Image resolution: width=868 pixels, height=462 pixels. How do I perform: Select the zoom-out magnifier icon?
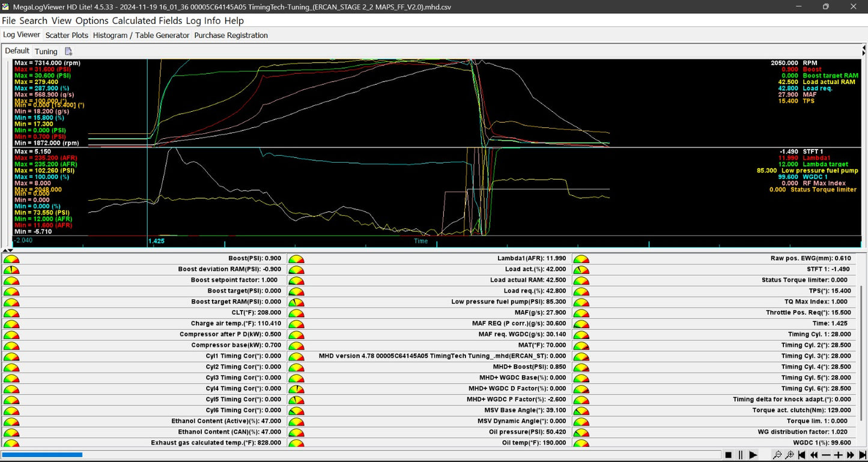pos(778,455)
